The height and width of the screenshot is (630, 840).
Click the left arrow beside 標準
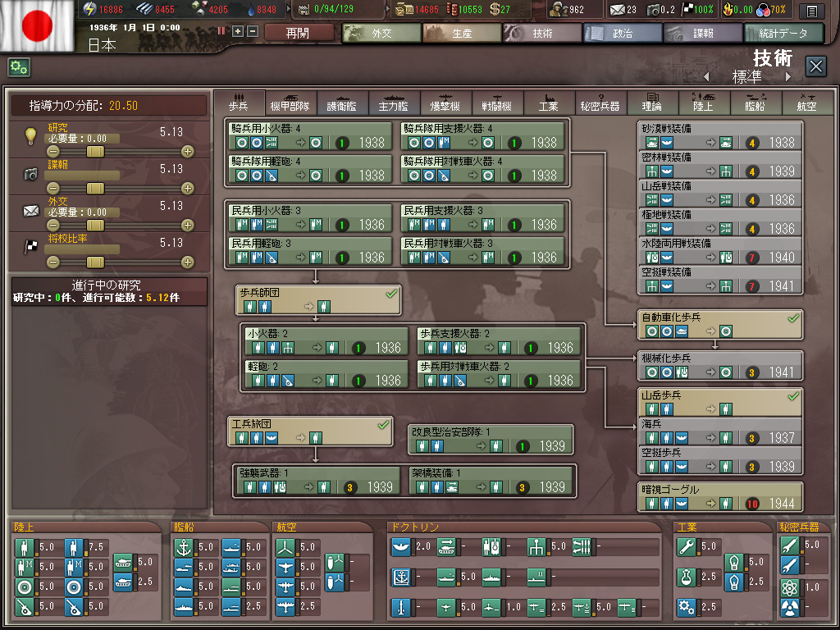[x=705, y=77]
